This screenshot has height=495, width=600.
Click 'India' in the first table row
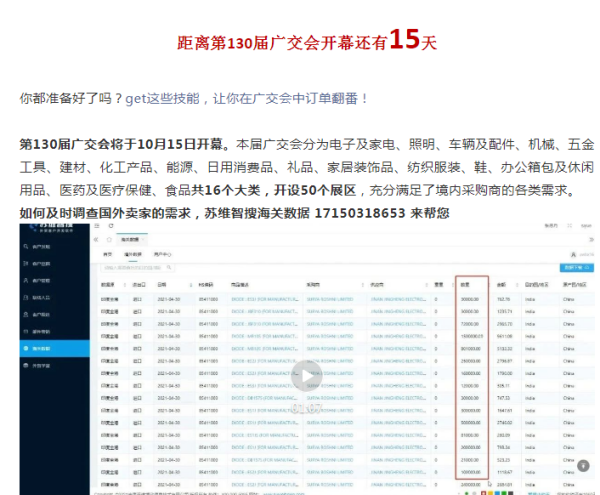pyautogui.click(x=530, y=299)
